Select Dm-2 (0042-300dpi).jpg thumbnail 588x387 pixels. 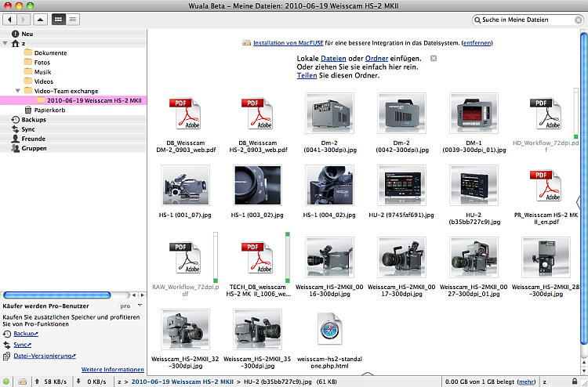401,113
